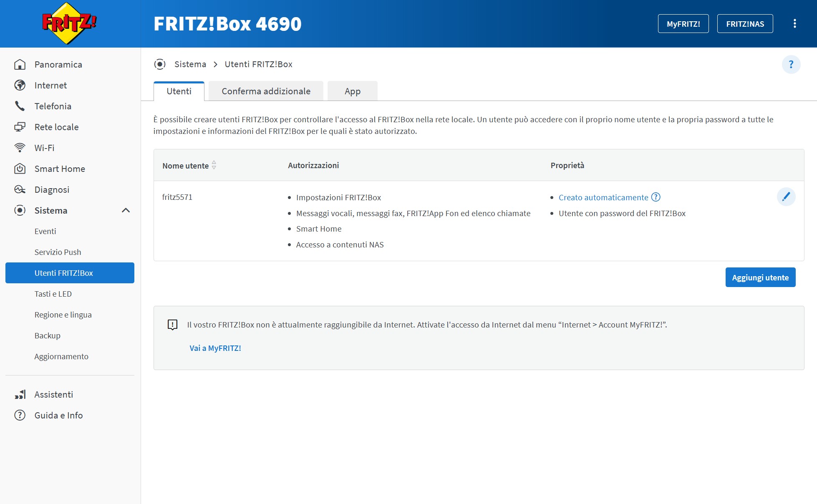Click the Smart Home power icon
817x504 pixels.
(20, 169)
